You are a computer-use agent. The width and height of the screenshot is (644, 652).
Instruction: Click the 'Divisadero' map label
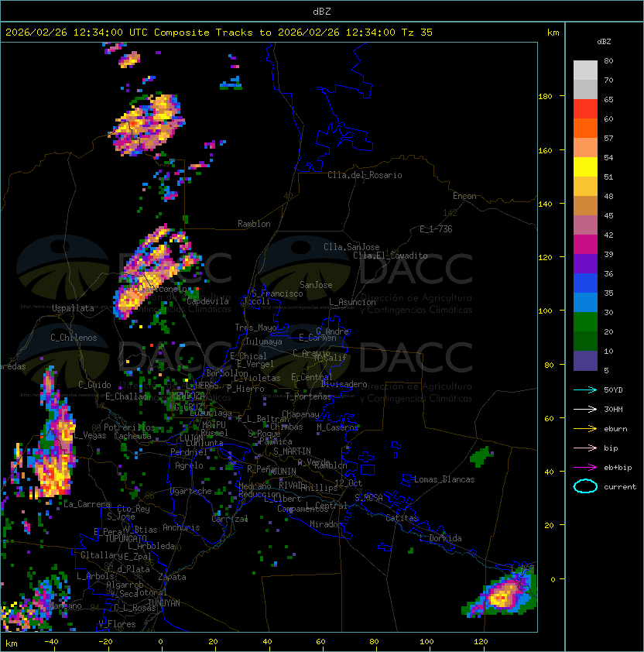click(x=344, y=384)
